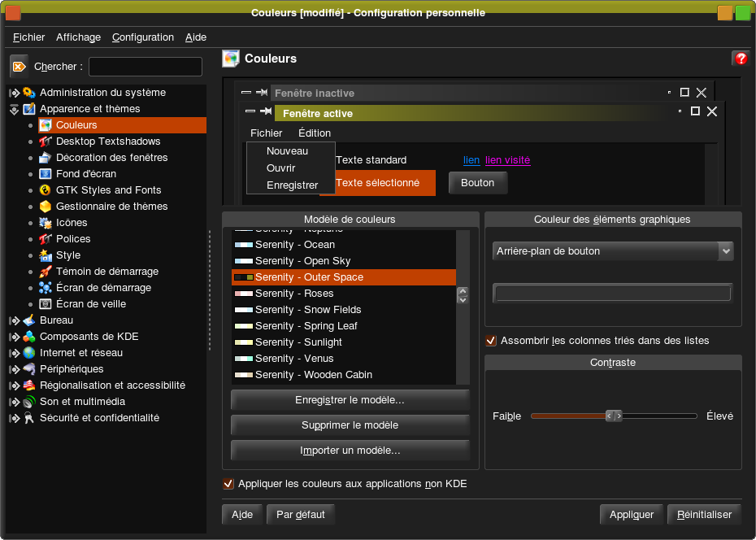756x540 pixels.
Task: Click Édition in the preview window
Action: click(x=315, y=133)
